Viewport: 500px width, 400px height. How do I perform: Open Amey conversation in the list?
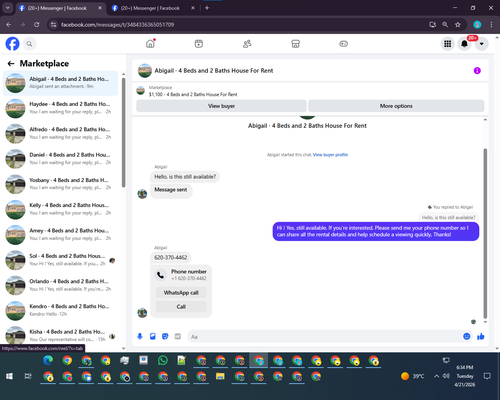click(x=60, y=235)
